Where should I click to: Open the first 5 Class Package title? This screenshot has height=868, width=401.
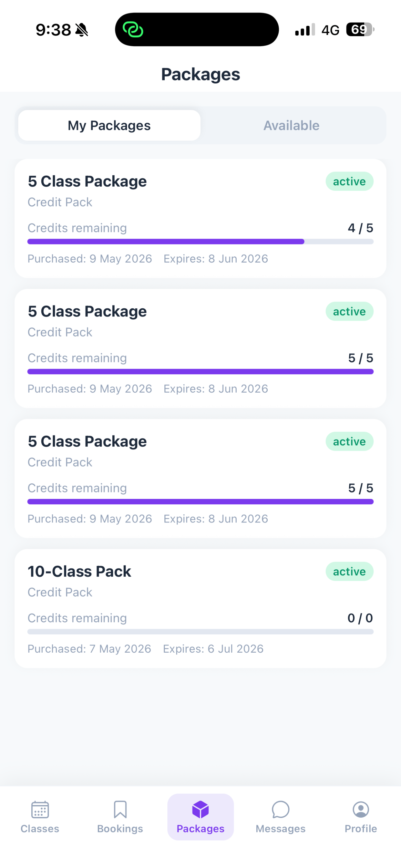(87, 181)
